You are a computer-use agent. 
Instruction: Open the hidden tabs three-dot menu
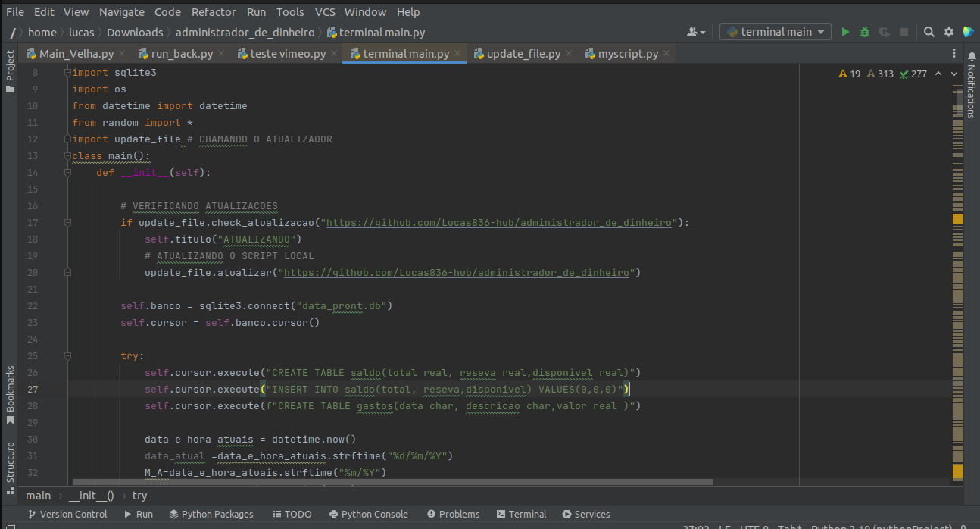click(x=954, y=53)
